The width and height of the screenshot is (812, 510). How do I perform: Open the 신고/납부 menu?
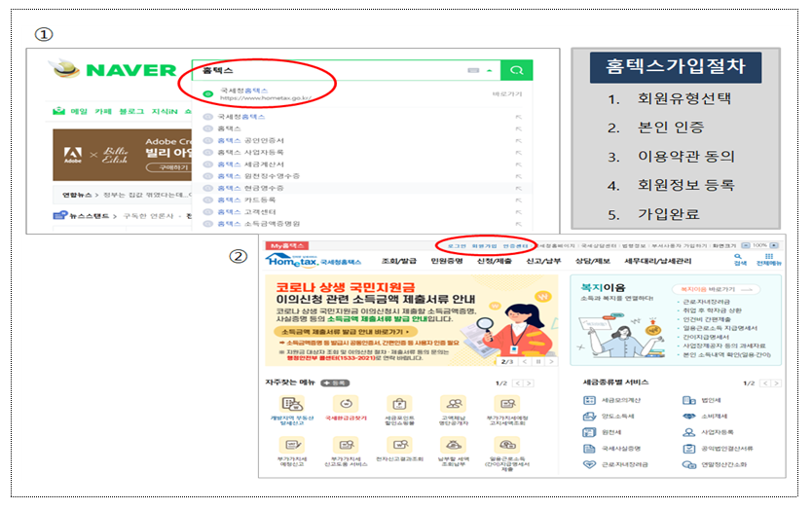click(x=542, y=262)
